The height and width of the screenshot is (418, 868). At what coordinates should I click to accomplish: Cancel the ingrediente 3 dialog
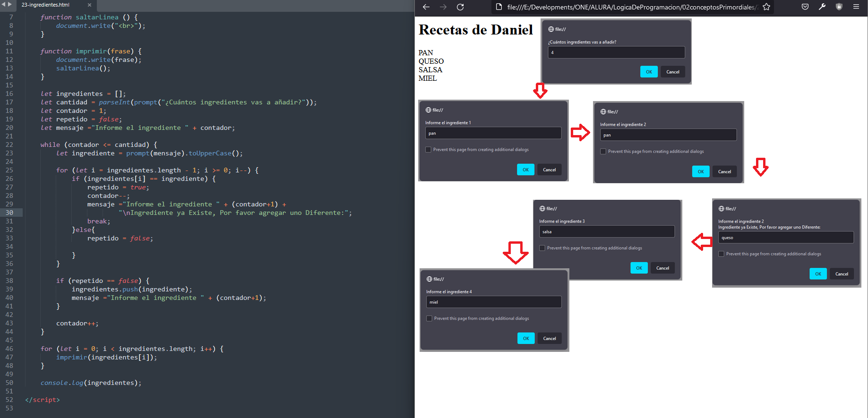coord(662,268)
